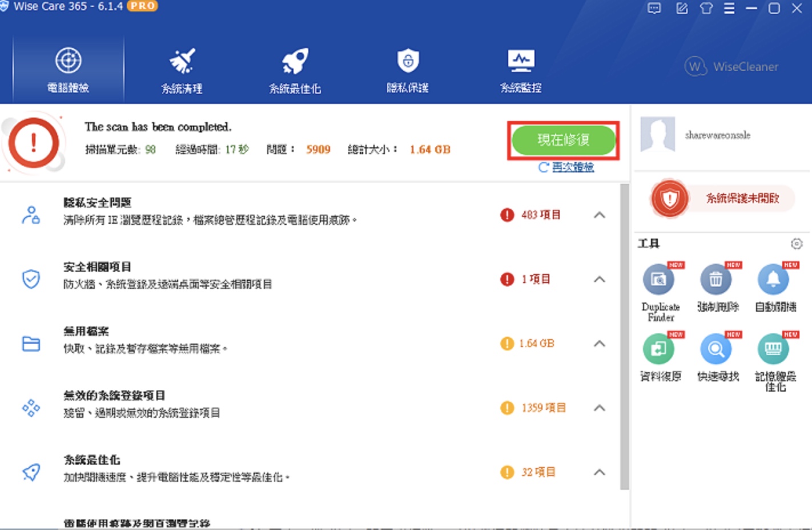Open tools settings gear icon

(797, 244)
